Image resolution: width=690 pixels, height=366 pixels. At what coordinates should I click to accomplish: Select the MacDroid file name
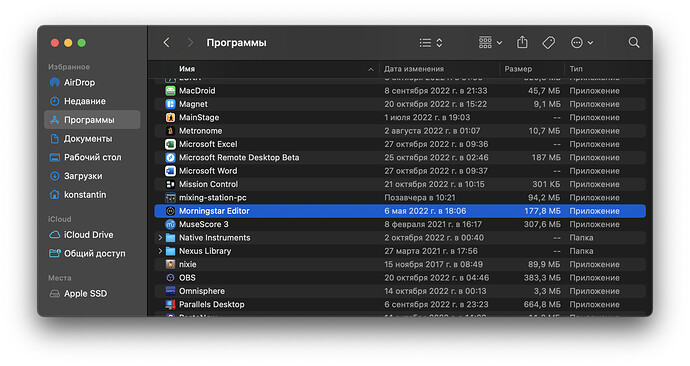[197, 91]
